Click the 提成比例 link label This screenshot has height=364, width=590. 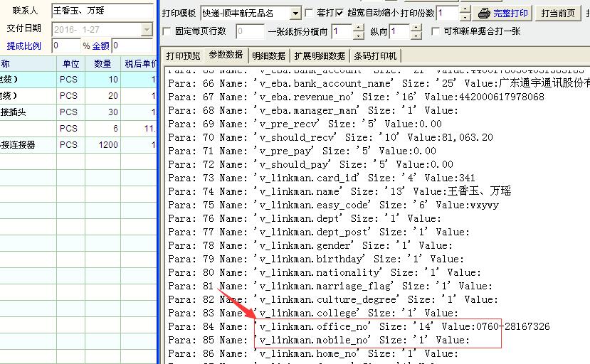pyautogui.click(x=24, y=46)
